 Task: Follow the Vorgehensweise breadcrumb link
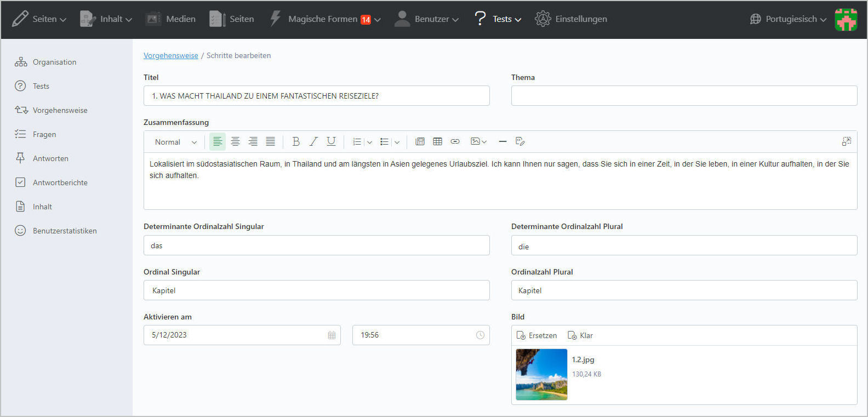click(171, 55)
